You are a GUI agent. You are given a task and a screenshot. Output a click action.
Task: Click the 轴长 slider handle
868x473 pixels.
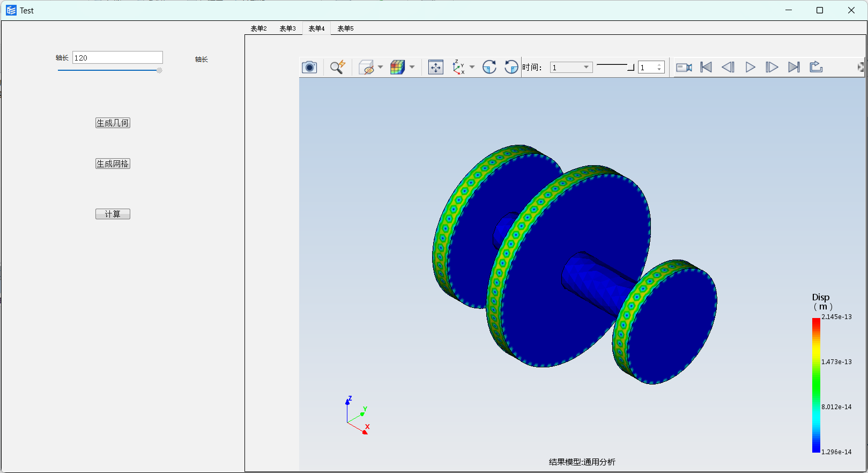(159, 70)
